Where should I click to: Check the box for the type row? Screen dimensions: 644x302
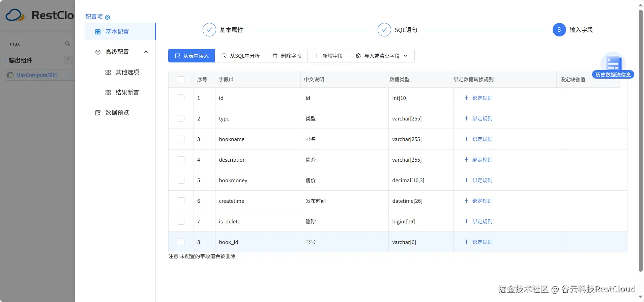coord(181,118)
